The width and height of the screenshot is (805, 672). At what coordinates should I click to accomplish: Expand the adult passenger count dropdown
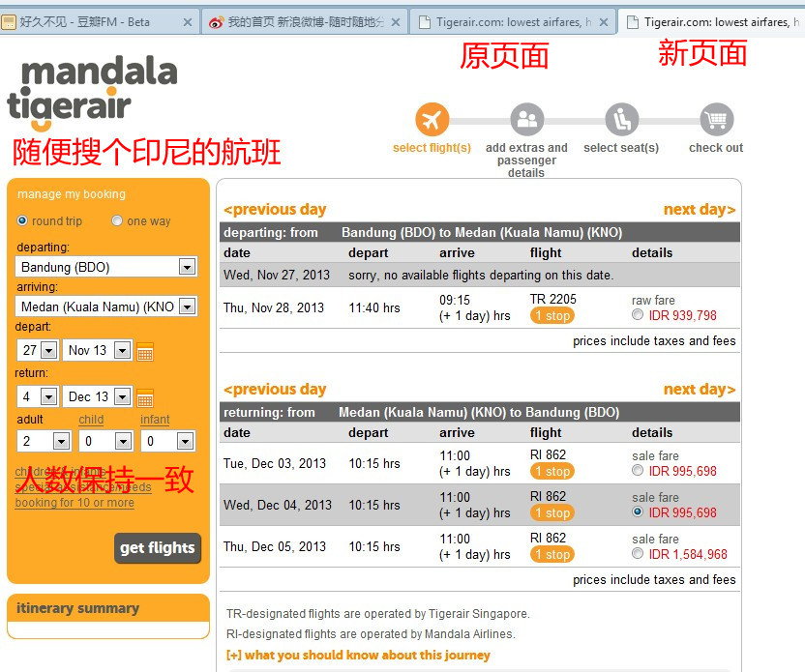click(x=60, y=442)
